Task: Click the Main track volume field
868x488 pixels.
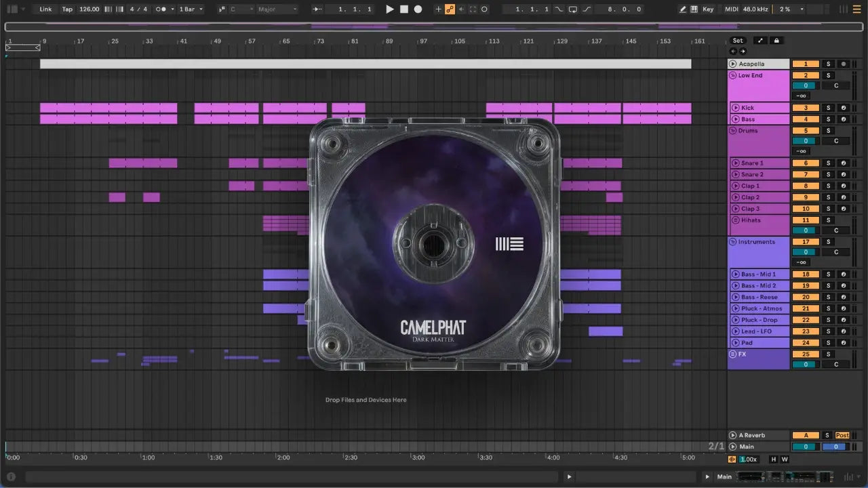Action: (x=805, y=447)
